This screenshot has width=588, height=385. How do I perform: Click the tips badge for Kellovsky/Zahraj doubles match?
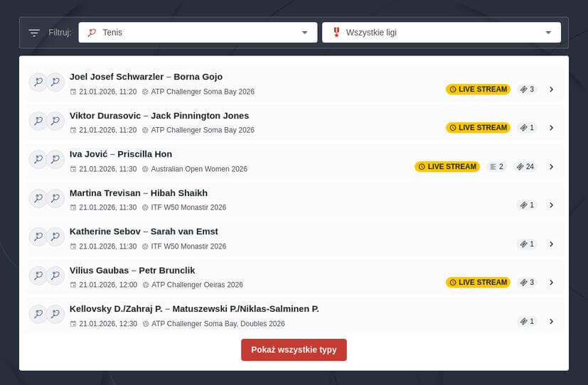[527, 322]
